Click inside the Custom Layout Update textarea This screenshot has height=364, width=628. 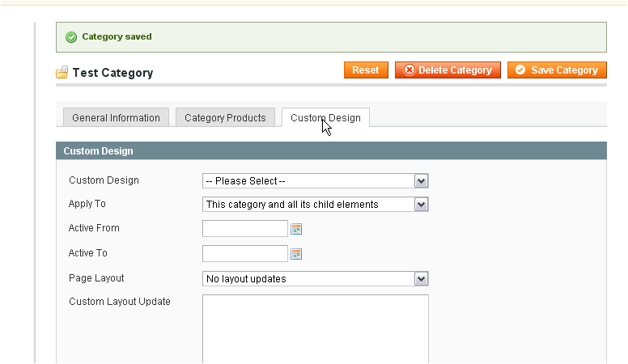pos(315,329)
